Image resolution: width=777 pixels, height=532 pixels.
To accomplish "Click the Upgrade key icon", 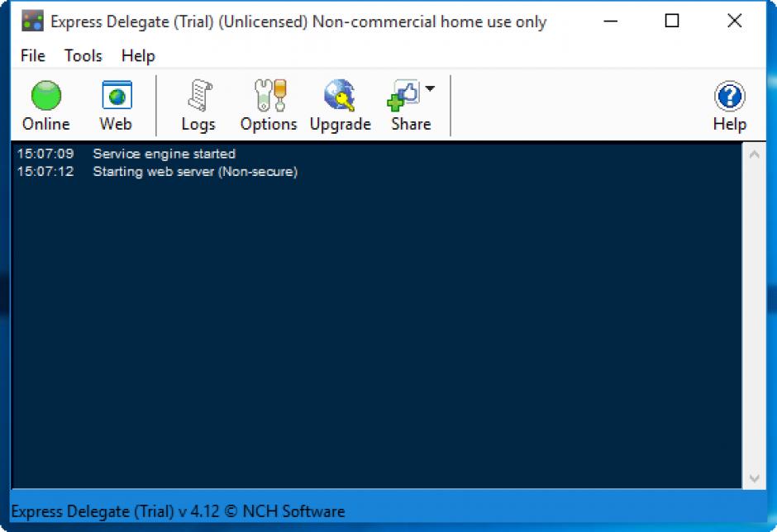I will coord(340,105).
